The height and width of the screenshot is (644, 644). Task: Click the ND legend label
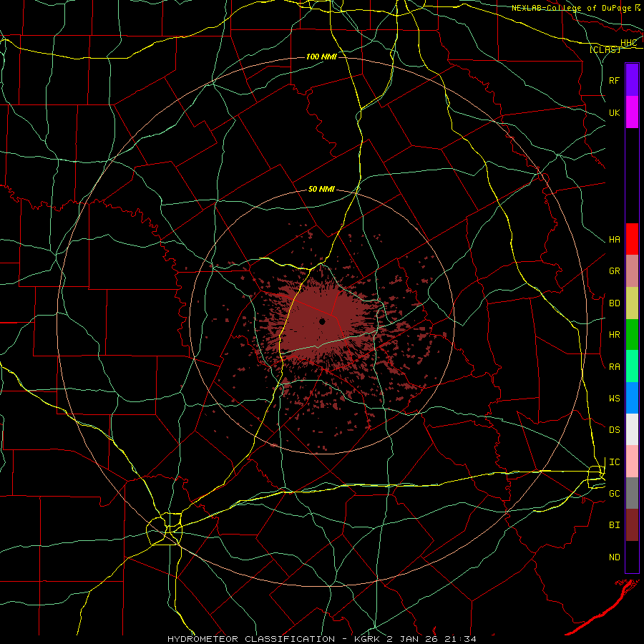coord(614,557)
